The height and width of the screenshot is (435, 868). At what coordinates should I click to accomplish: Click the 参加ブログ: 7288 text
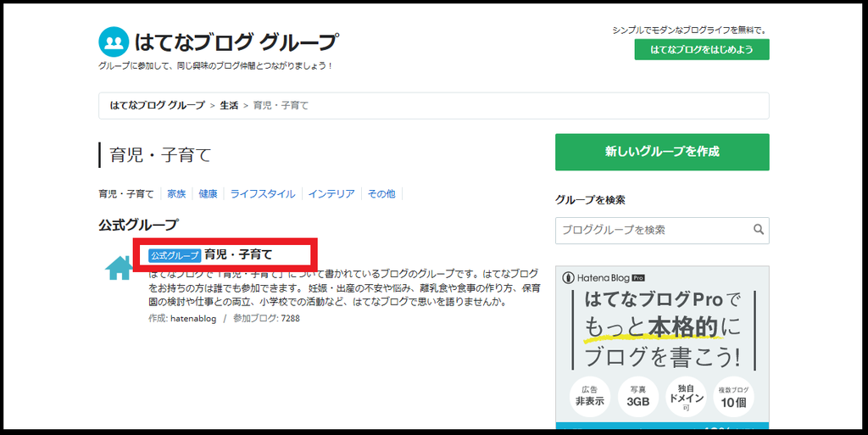[x=266, y=318]
